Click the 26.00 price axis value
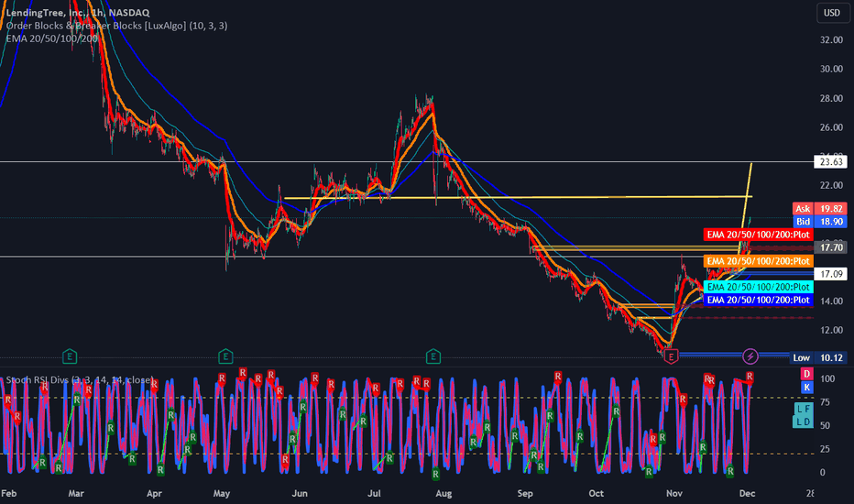This screenshot has height=504, width=854. 831,127
